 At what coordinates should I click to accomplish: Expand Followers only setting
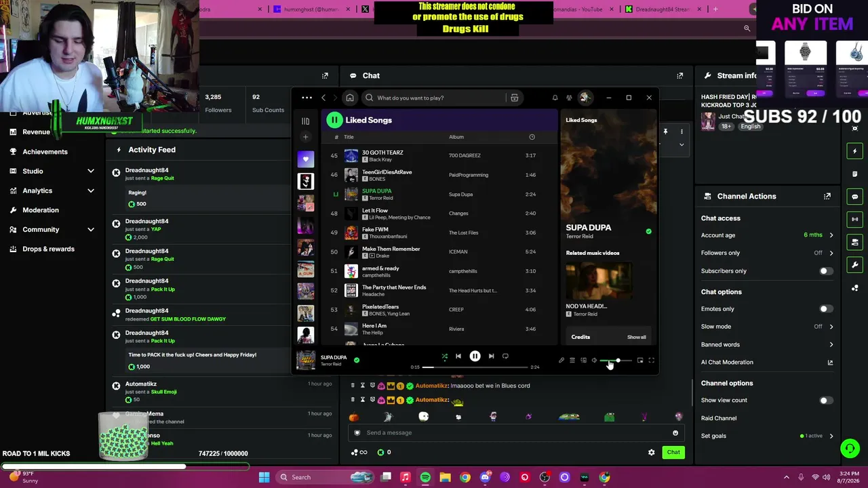(831, 253)
